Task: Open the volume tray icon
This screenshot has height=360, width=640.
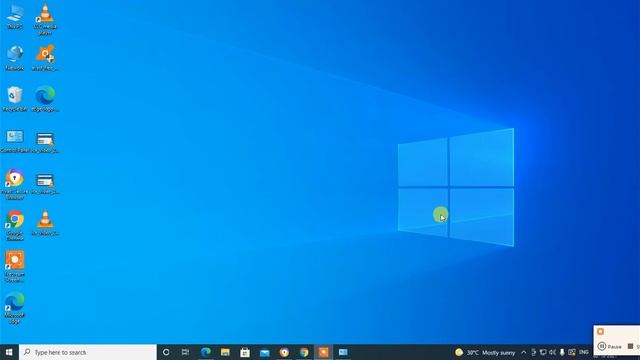Action: (x=553, y=352)
